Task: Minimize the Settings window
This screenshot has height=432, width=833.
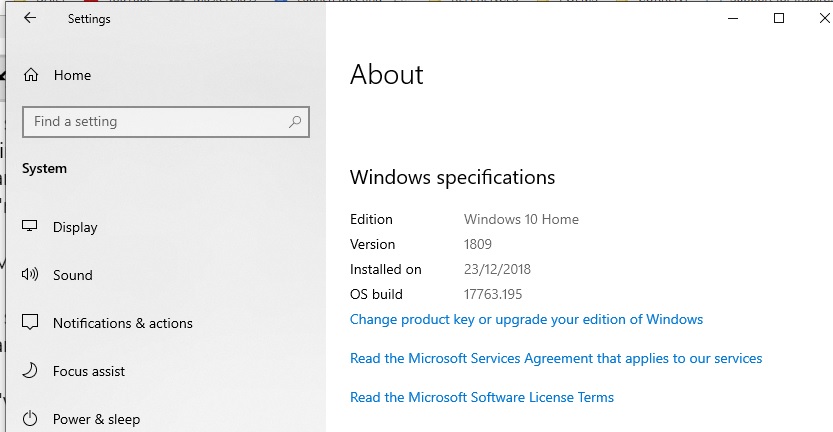Action: [x=733, y=18]
